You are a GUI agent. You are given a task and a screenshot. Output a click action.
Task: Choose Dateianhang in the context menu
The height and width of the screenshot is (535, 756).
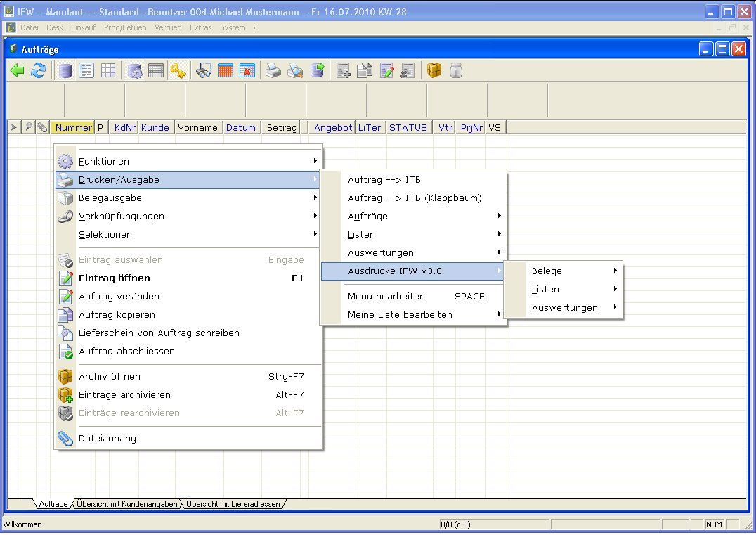[107, 438]
